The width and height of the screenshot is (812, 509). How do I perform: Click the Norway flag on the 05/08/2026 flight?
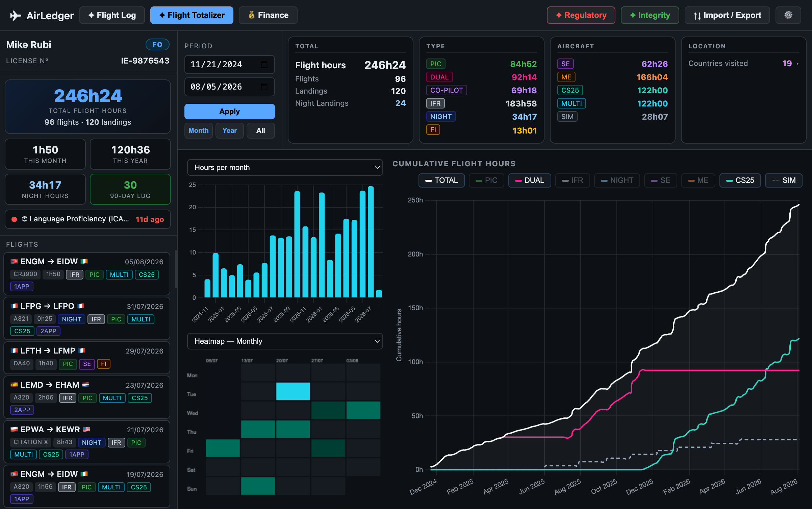[14, 261]
